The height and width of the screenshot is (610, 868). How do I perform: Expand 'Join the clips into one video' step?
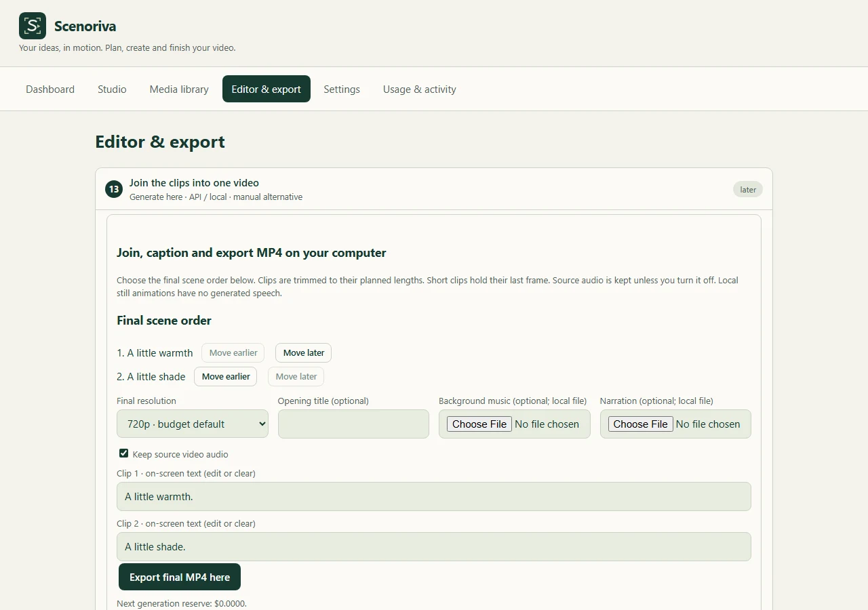click(434, 189)
